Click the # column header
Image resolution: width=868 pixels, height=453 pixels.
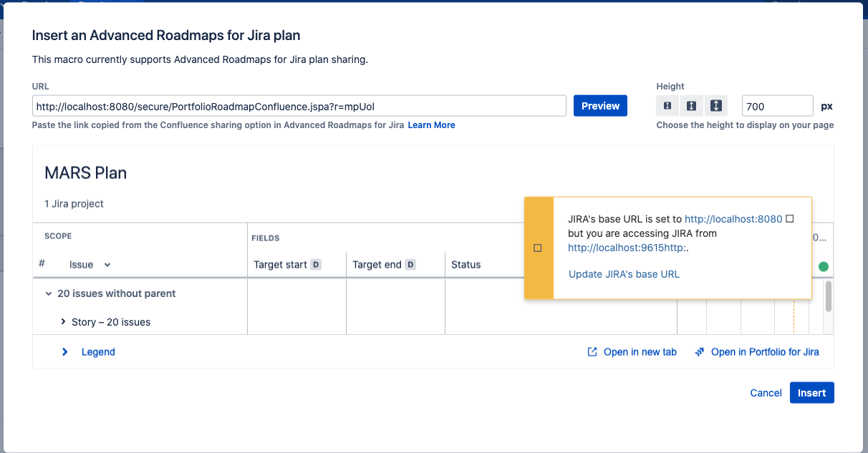coord(42,264)
